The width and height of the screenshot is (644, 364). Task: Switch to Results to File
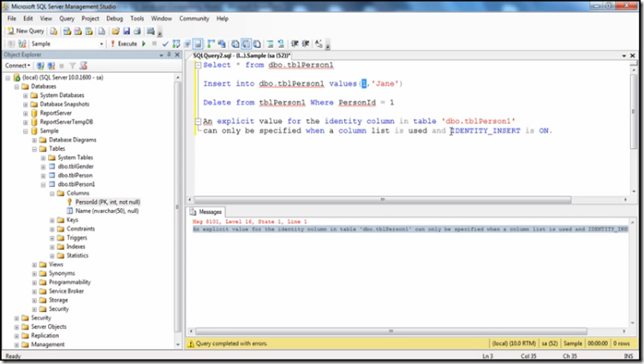tap(257, 44)
